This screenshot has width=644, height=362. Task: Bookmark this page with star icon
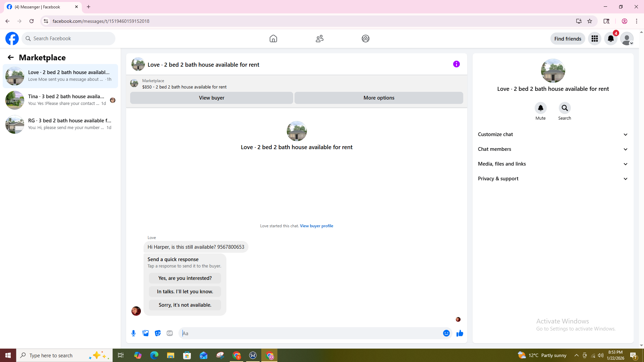[590, 21]
